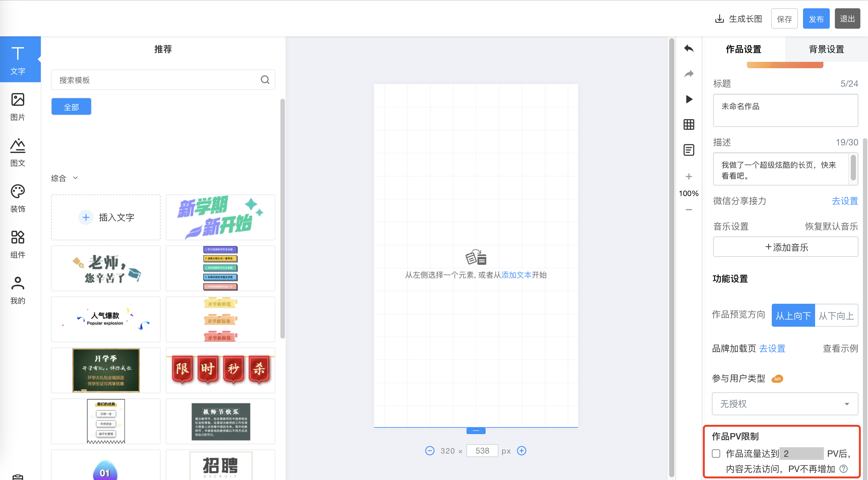
Task: Toggle the grid display icon
Action: coord(689,124)
